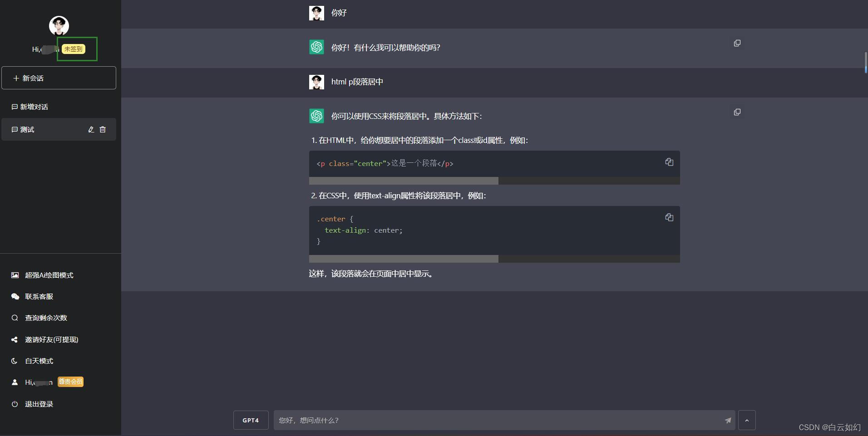Click the 未签到 sign-in badge
This screenshot has width=868, height=436.
tap(73, 49)
